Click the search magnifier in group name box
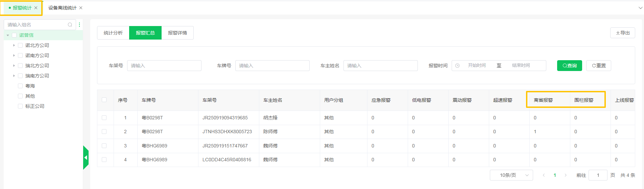 70,25
